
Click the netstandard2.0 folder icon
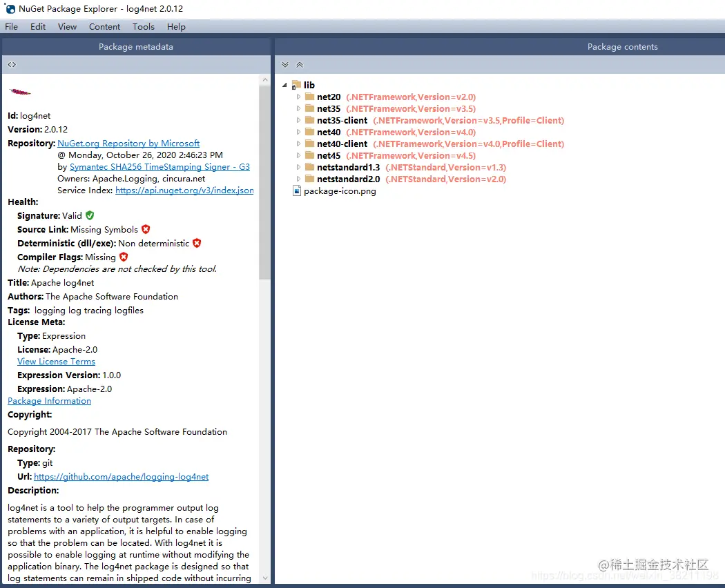[x=310, y=179]
